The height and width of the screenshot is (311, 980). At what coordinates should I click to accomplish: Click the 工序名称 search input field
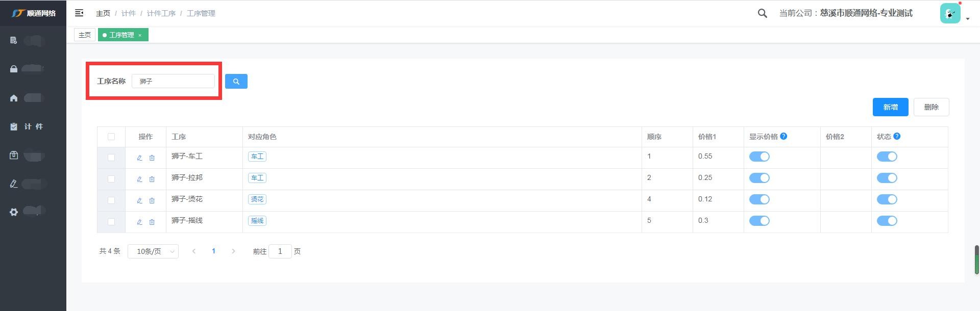174,81
